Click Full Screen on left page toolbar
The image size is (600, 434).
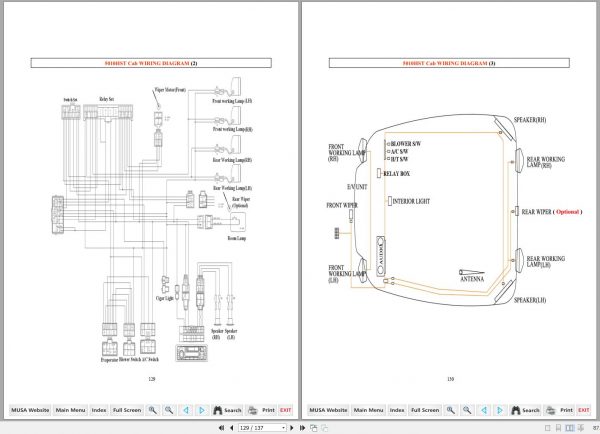[127, 410]
